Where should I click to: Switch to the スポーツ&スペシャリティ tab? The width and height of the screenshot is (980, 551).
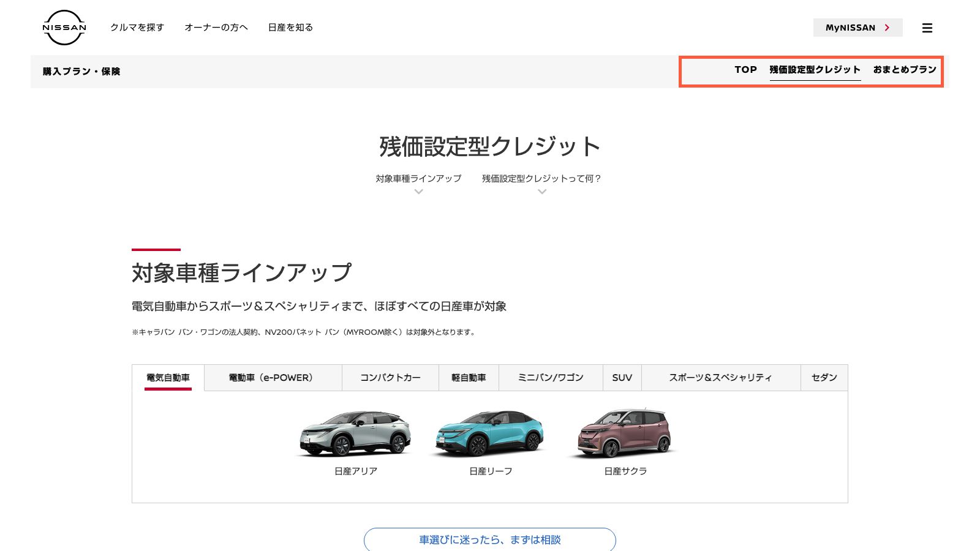tap(721, 378)
